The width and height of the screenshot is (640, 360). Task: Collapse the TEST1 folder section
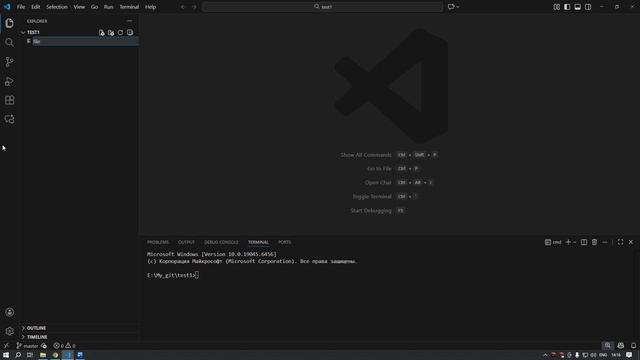click(23, 32)
